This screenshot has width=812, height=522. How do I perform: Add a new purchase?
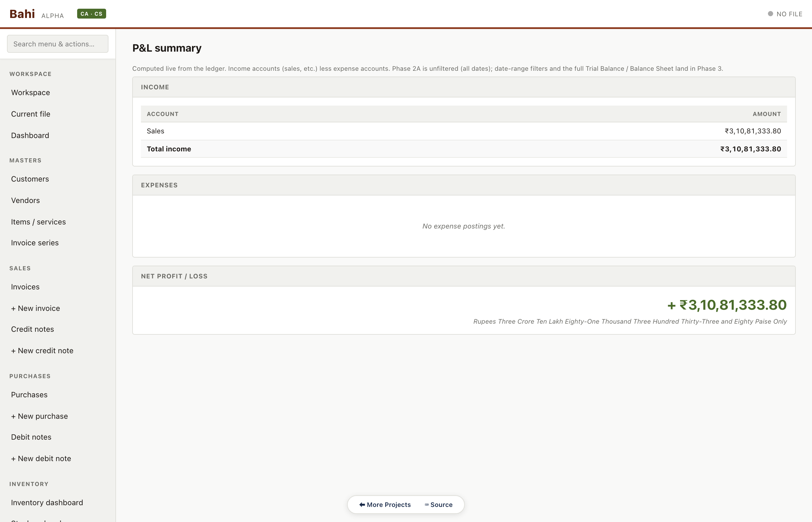pos(40,416)
